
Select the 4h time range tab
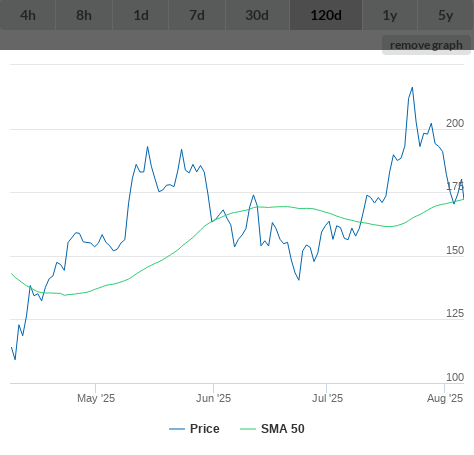28,15
